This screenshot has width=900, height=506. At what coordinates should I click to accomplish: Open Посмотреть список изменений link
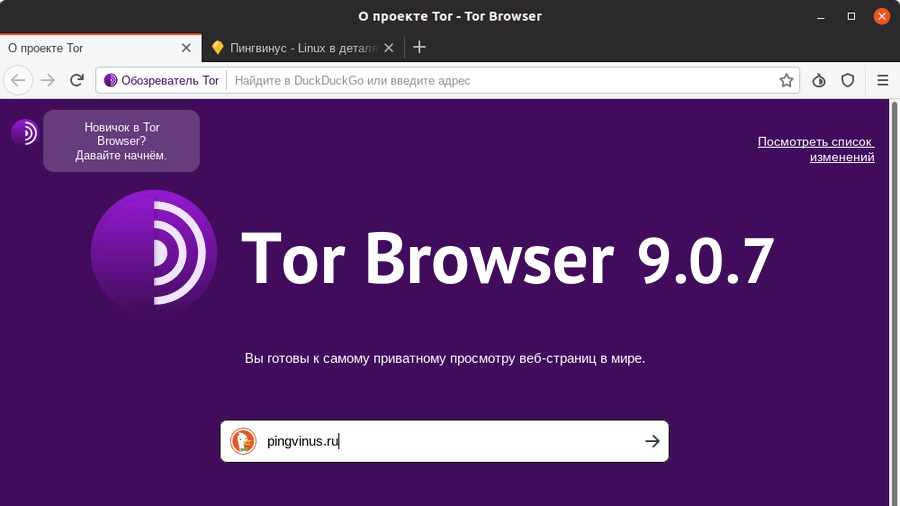tap(816, 149)
